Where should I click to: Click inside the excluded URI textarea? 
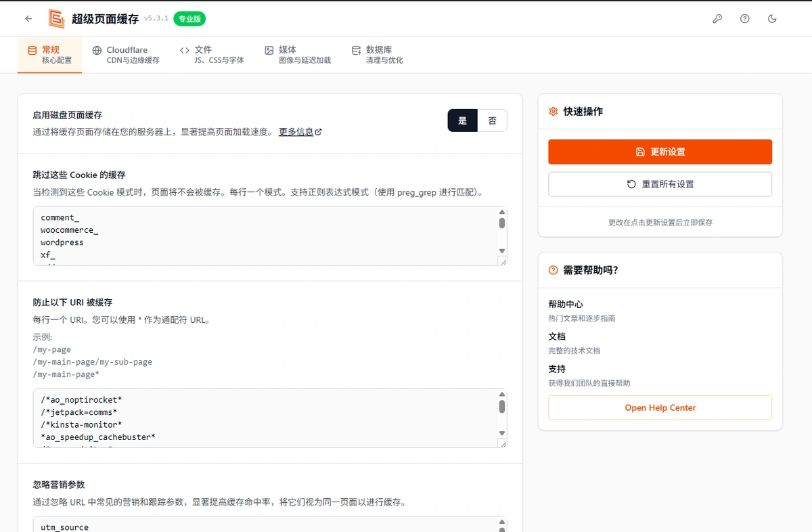pos(269,418)
